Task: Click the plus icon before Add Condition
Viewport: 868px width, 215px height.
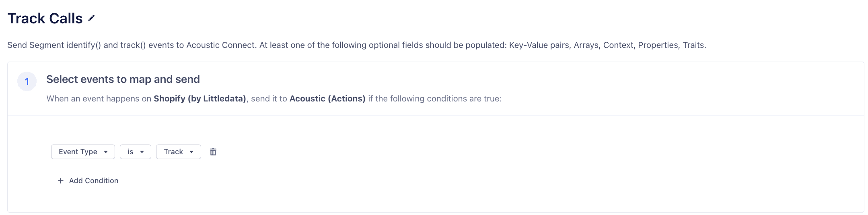Action: pyautogui.click(x=61, y=181)
